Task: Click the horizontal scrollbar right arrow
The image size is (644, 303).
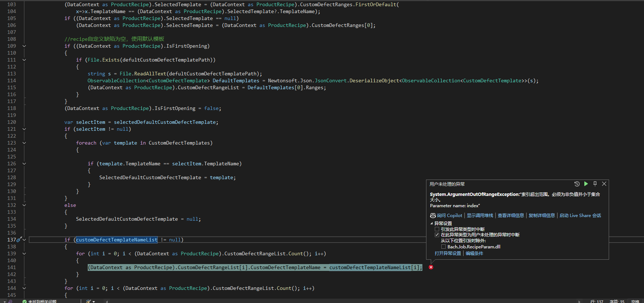Action: click(x=579, y=301)
